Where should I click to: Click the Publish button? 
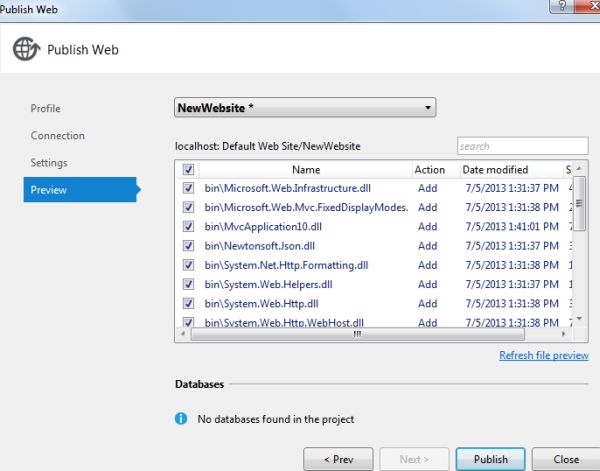491,459
